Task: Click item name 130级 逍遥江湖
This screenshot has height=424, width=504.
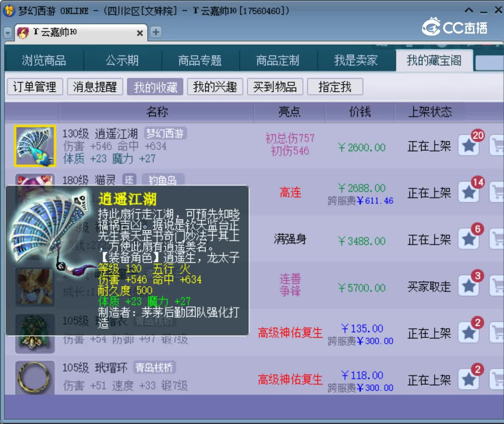Action: [100, 134]
